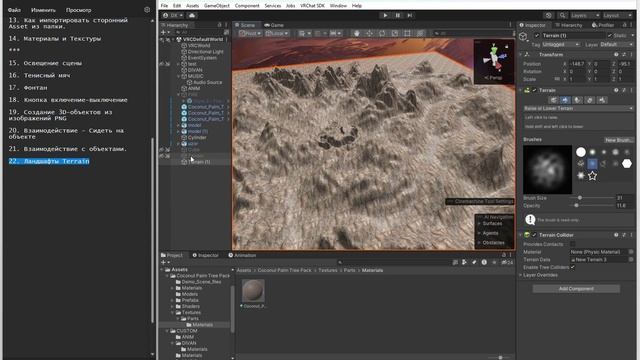The height and width of the screenshot is (360, 640).
Task: Choose the highlighted blue selected brush
Action: pos(592,164)
